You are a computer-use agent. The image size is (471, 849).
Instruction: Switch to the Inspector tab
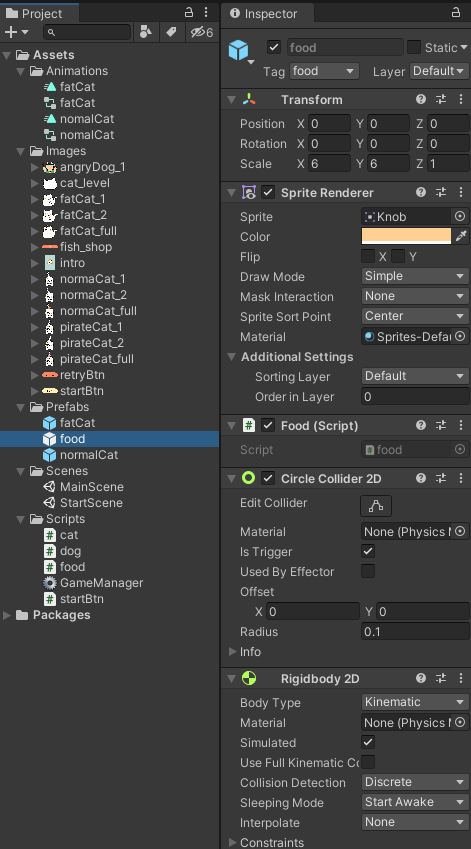tap(264, 14)
